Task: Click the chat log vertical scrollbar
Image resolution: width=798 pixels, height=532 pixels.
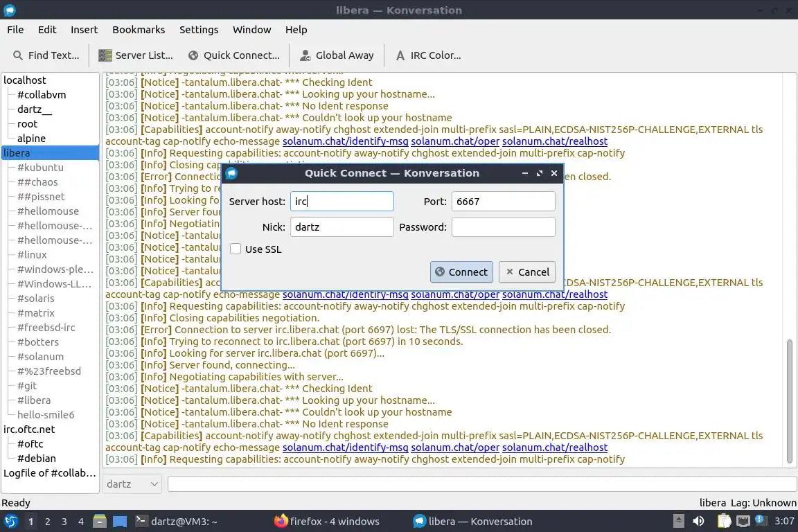Action: point(790,402)
